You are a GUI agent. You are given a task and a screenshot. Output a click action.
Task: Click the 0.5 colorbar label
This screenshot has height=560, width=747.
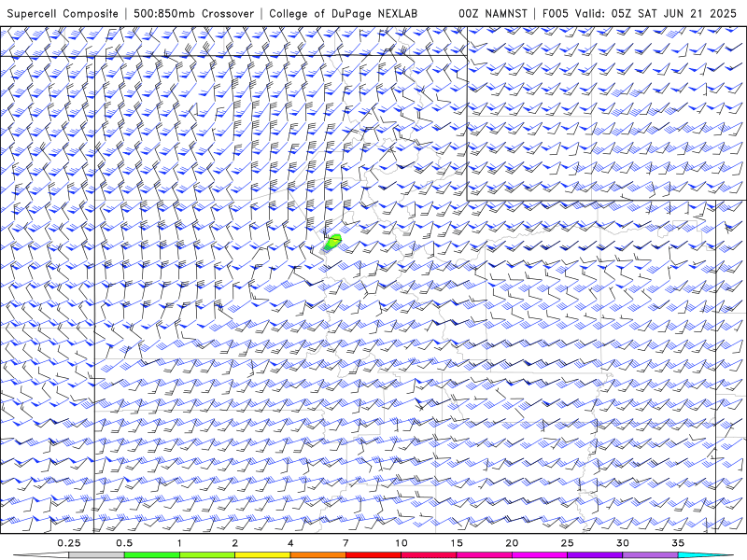[124, 543]
